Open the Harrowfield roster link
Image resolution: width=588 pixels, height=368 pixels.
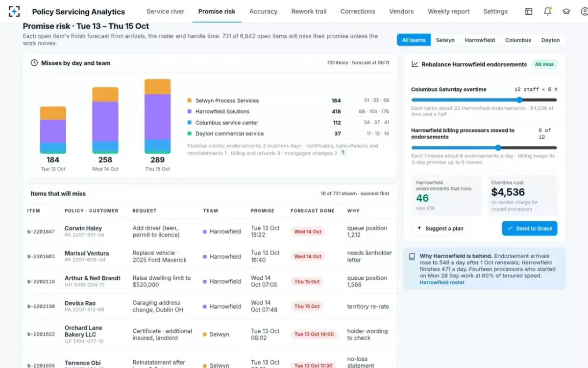click(442, 282)
